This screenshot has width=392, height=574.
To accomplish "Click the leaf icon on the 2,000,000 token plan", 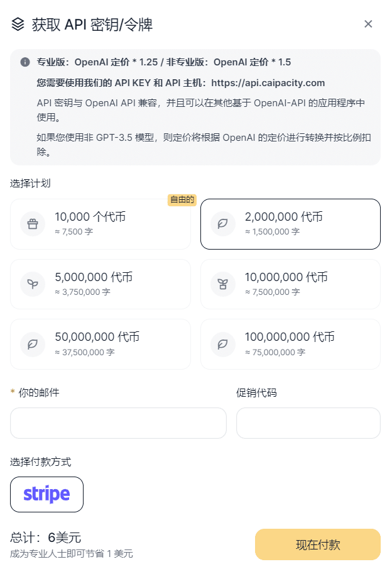I will pos(222,224).
